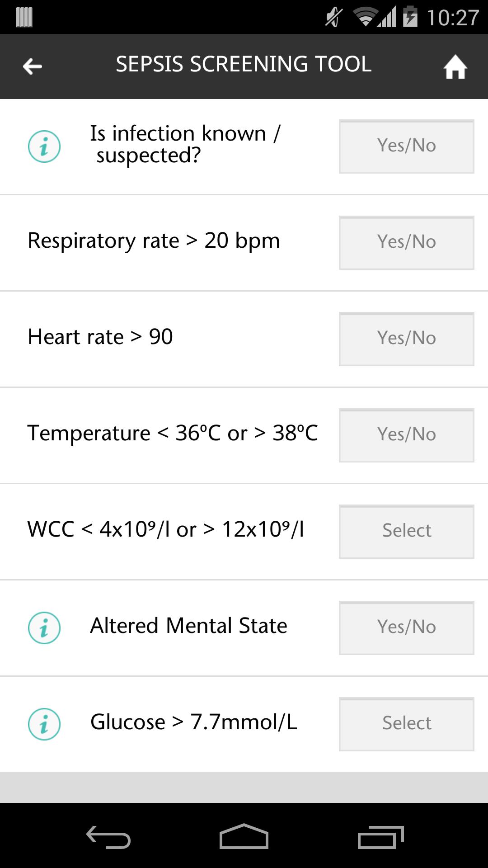The image size is (488, 868).
Task: Tap the Respiratory rate > 20 bpm label
Action: 154,241
